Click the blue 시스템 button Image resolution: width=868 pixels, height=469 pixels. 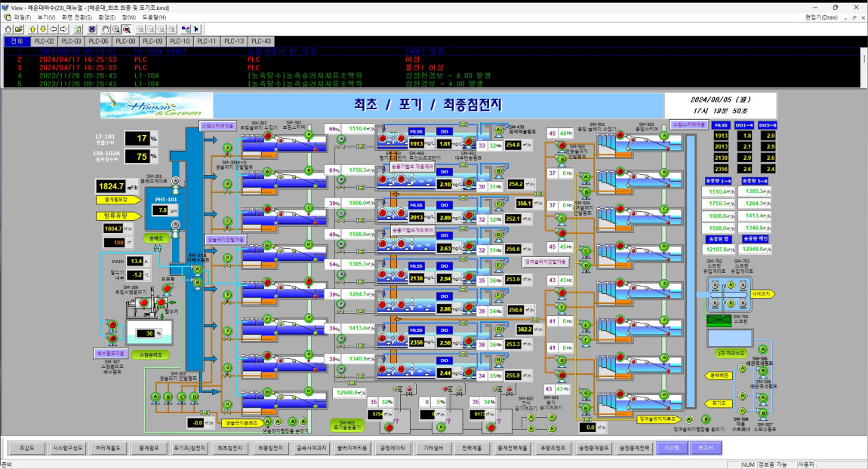pos(672,448)
